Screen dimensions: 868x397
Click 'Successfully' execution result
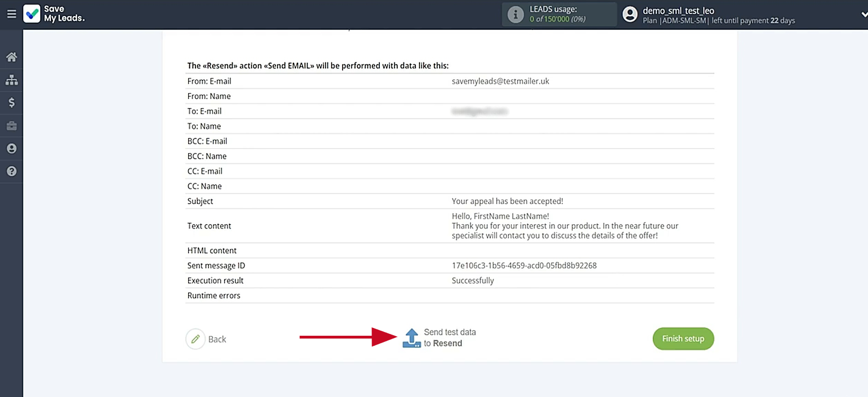(x=472, y=280)
